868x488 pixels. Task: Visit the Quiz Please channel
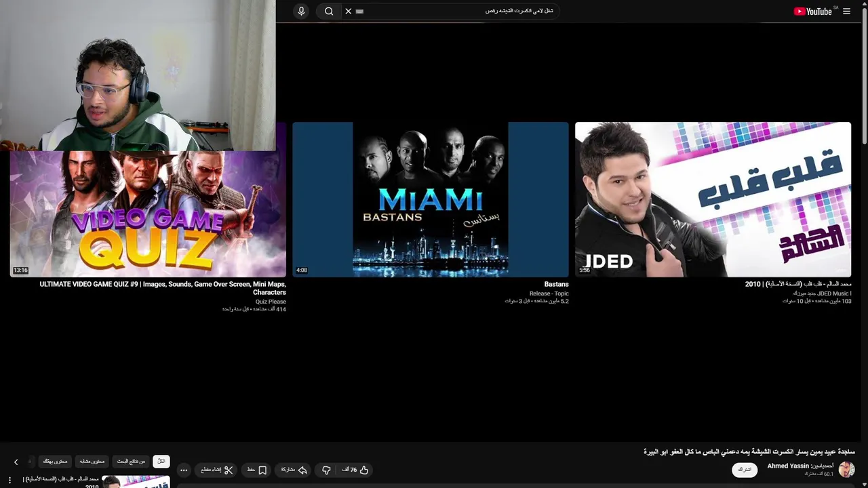coord(271,302)
